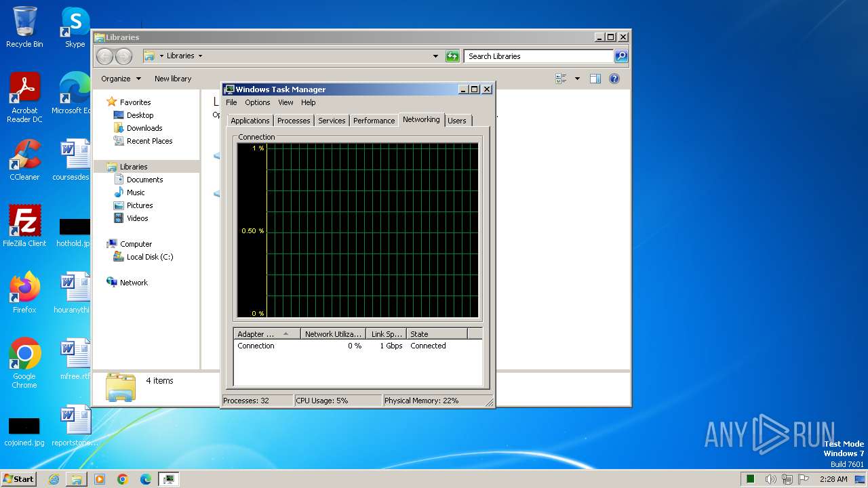
Task: Open cojoined.jpg desktop file
Action: (x=24, y=430)
